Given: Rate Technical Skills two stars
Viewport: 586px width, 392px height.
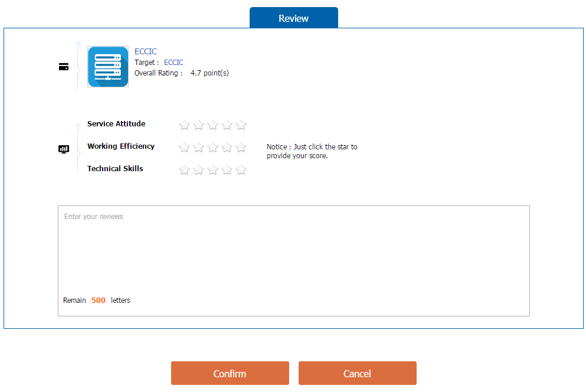Looking at the screenshot, I should (198, 170).
